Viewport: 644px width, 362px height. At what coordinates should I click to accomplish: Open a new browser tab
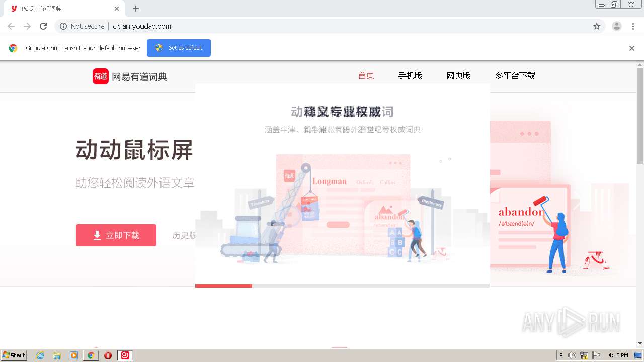click(x=136, y=9)
